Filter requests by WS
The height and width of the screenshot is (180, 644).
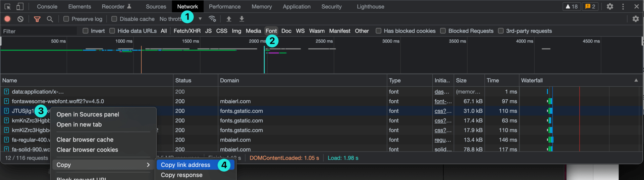tap(300, 31)
